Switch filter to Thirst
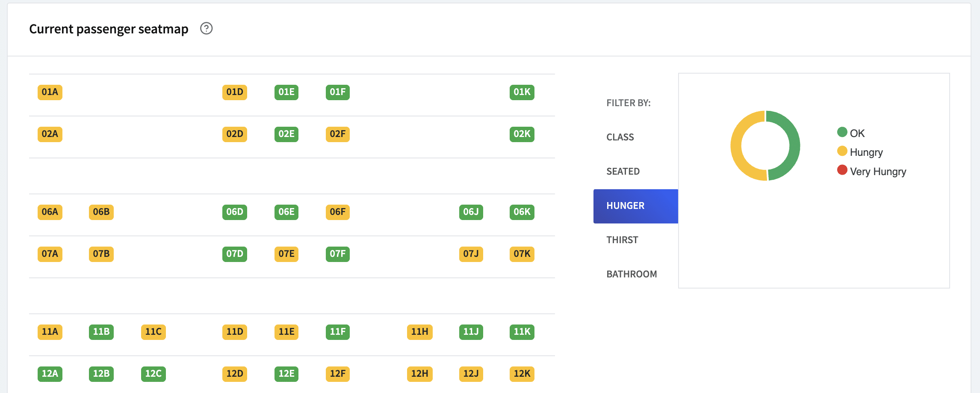This screenshot has height=393, width=980. click(x=622, y=240)
